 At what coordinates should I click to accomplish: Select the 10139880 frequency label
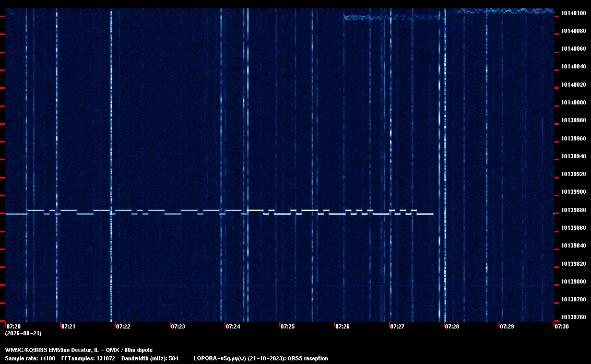pyautogui.click(x=574, y=210)
